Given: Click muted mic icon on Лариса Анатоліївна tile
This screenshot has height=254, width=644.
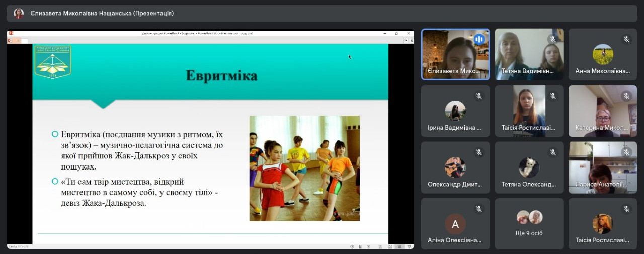Looking at the screenshot, I should coord(626,152).
